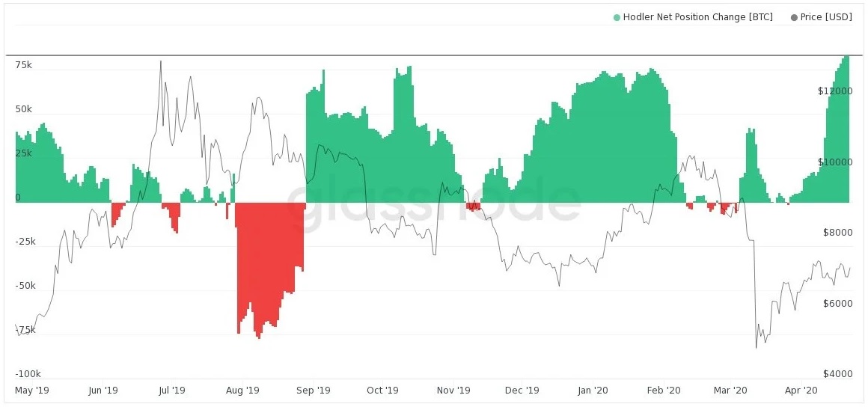
Task: Click the -50k left axis label
Action: point(25,287)
